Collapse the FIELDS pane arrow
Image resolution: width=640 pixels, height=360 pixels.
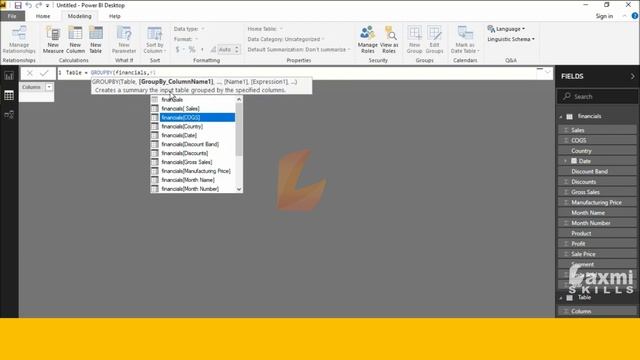(x=632, y=76)
